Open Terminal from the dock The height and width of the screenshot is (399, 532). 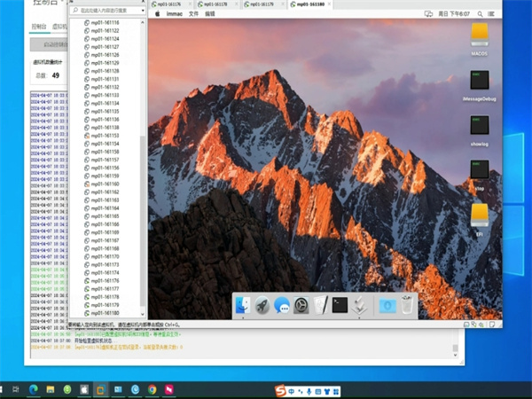click(x=340, y=306)
